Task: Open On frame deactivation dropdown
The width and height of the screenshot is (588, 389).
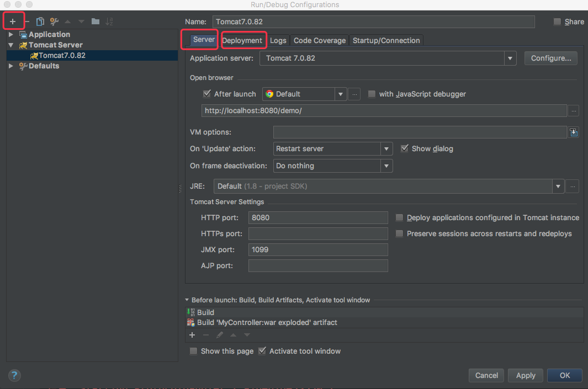Action: click(x=386, y=166)
